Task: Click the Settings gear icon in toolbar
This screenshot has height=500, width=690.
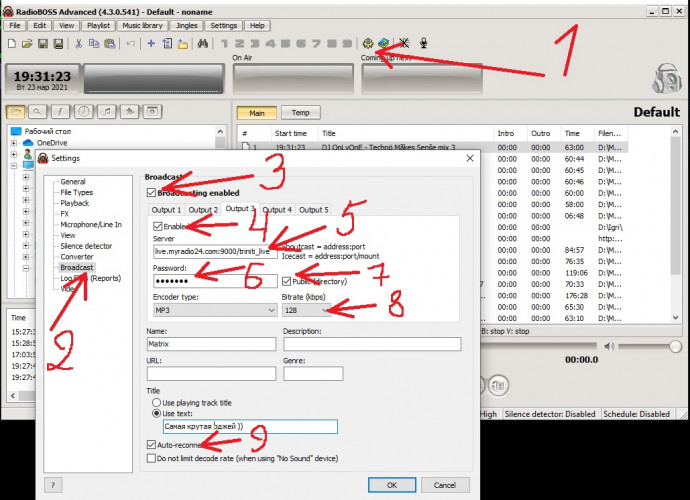Action: coord(367,44)
